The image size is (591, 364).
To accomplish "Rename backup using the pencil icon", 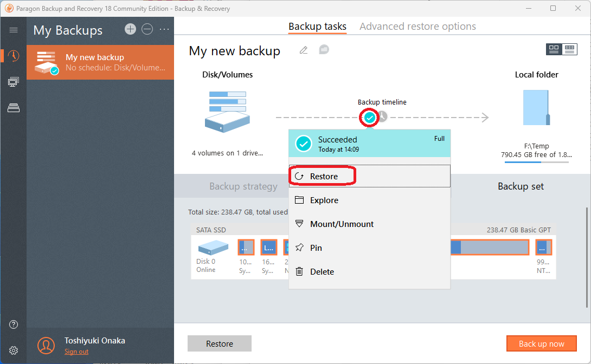I will point(304,50).
